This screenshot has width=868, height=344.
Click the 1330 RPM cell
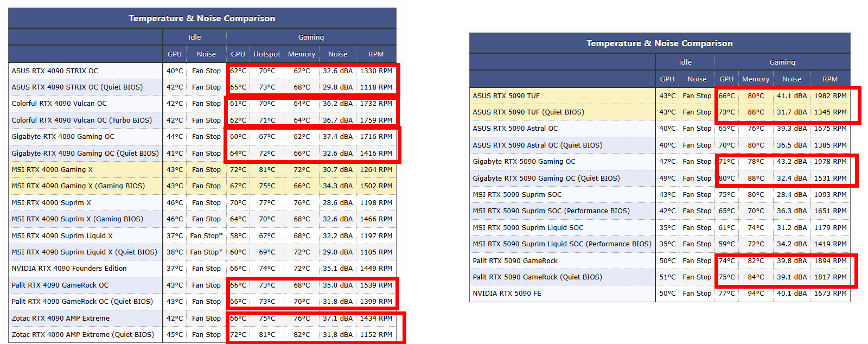(x=376, y=71)
